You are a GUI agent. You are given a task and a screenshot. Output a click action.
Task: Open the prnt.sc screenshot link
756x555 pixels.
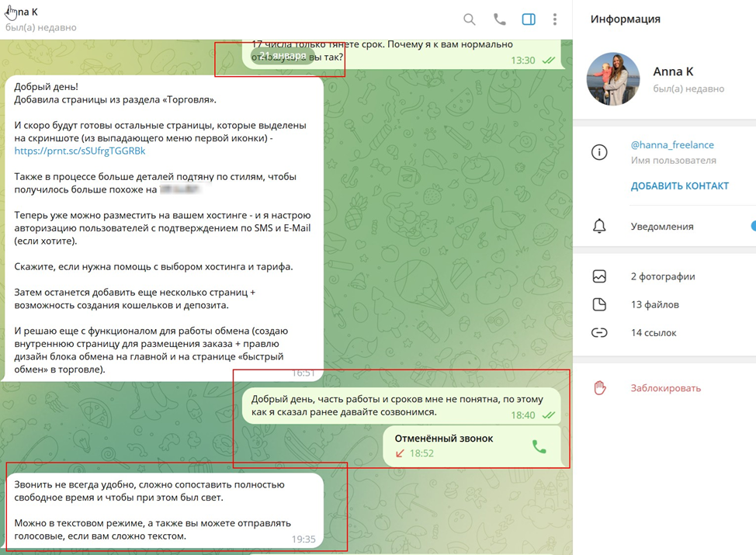[80, 151]
